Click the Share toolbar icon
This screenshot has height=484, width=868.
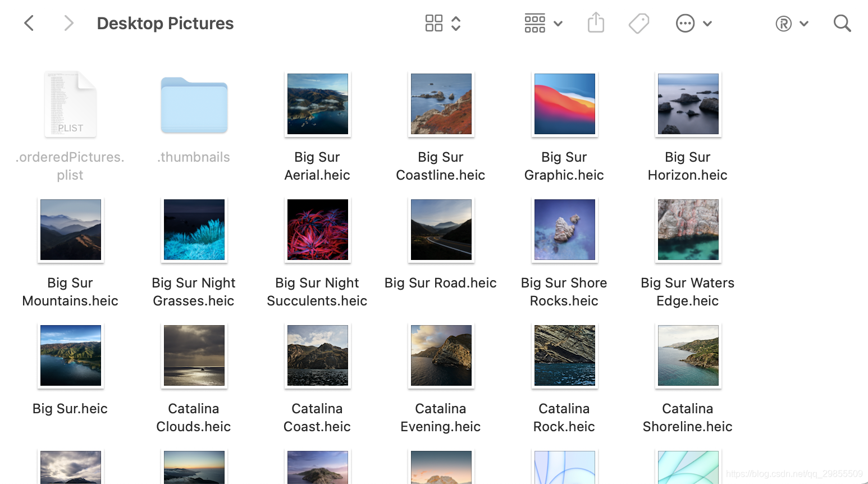pyautogui.click(x=596, y=22)
